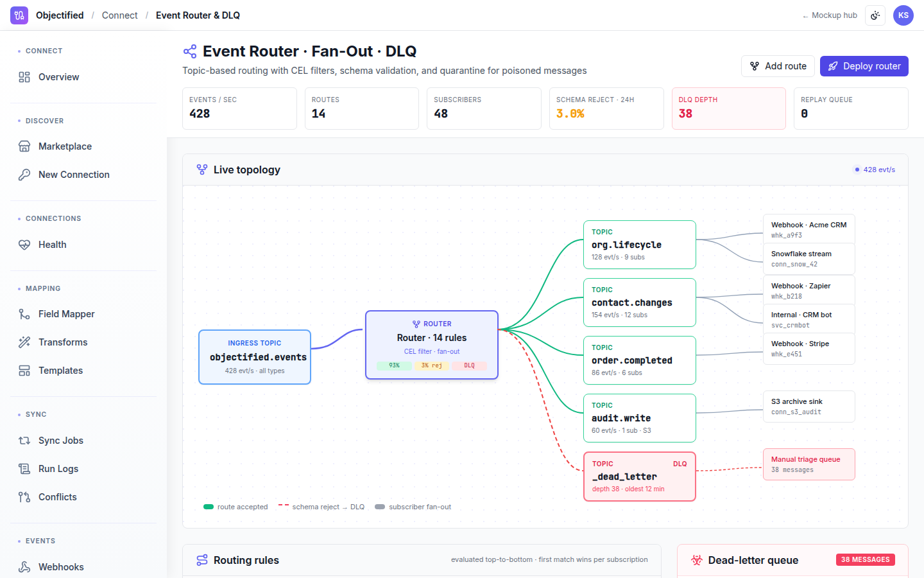The image size is (924, 578).
Task: Open Overview in the sidebar
Action: point(83,77)
